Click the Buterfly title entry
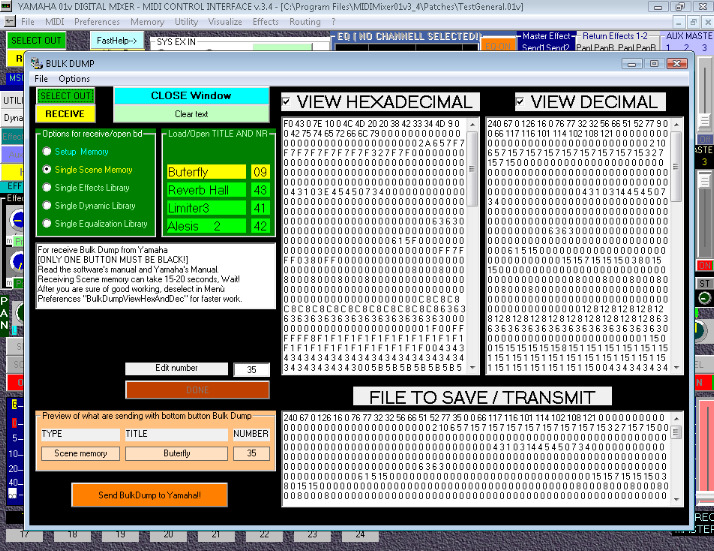The image size is (714, 551). coord(206,172)
